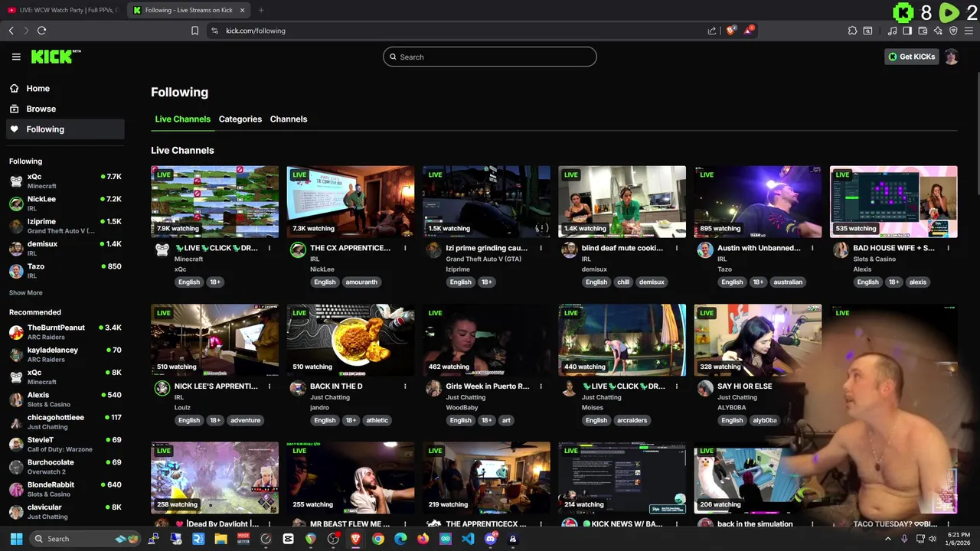Open options for THE CX APPRENTICE stream
Image resolution: width=980 pixels, height=551 pixels.
point(405,248)
